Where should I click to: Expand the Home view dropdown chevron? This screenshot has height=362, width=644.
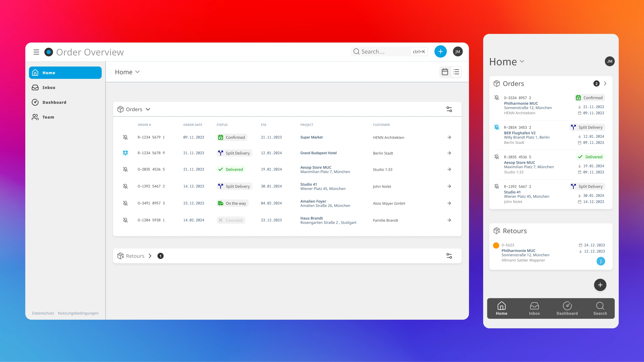(x=137, y=72)
